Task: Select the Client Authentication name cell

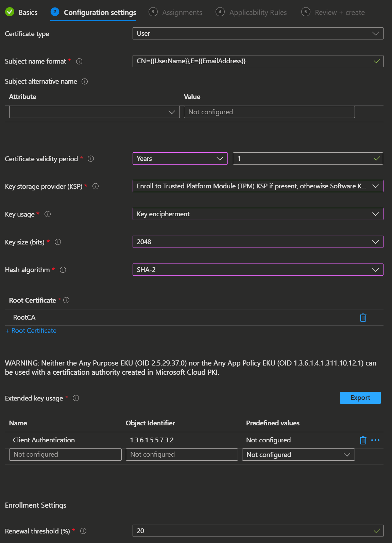Action: (44, 440)
